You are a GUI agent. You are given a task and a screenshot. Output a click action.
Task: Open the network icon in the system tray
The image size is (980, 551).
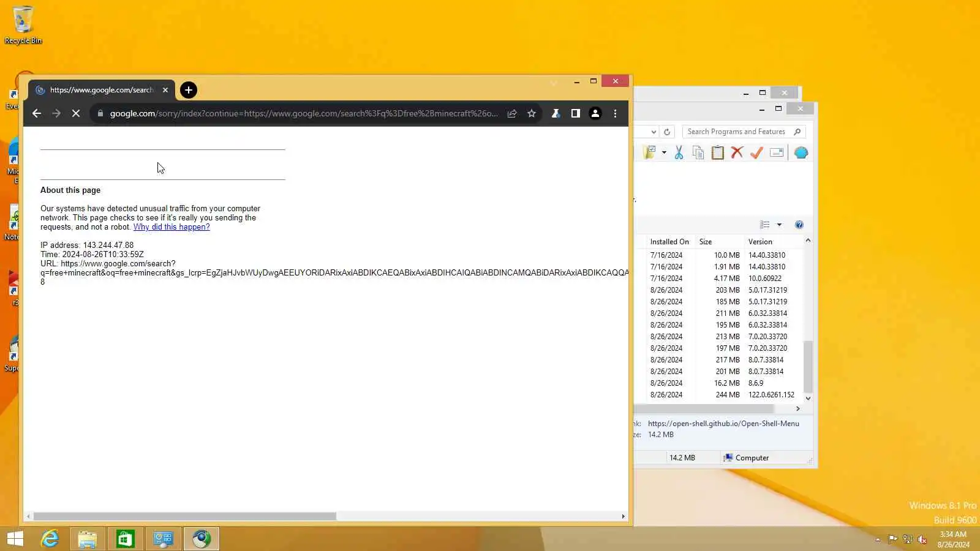908,539
